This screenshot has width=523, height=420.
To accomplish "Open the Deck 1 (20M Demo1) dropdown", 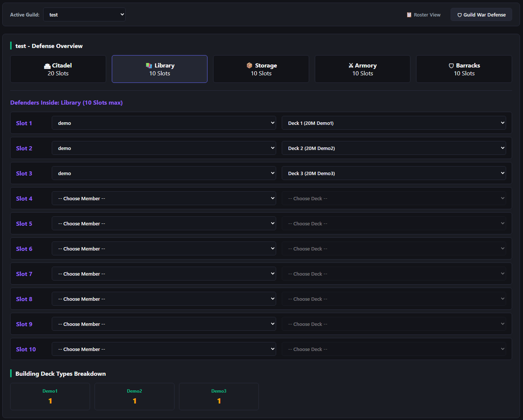I will 394,123.
